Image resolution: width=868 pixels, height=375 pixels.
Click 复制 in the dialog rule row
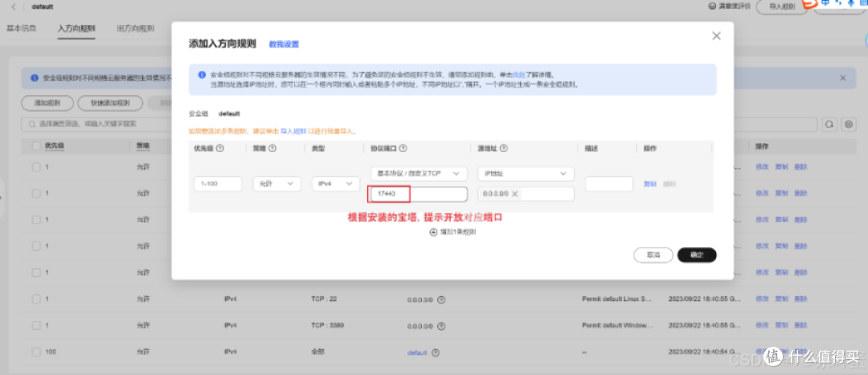click(x=650, y=184)
